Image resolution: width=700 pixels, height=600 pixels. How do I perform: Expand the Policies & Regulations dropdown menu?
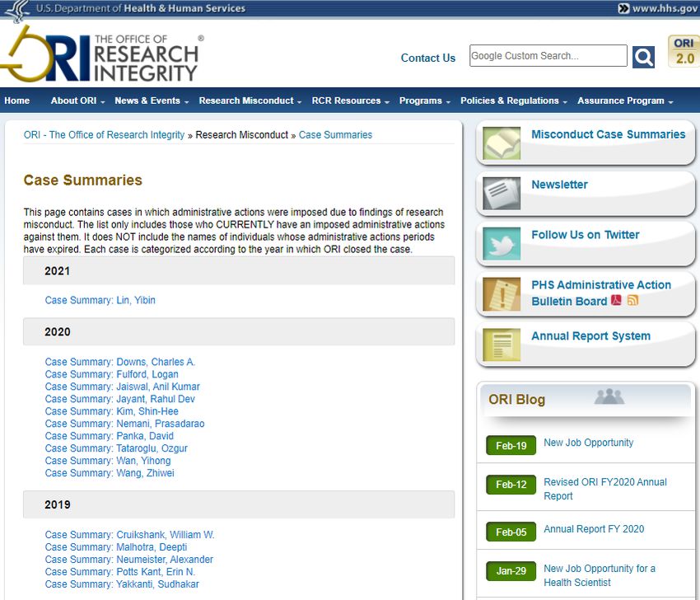[x=514, y=101]
